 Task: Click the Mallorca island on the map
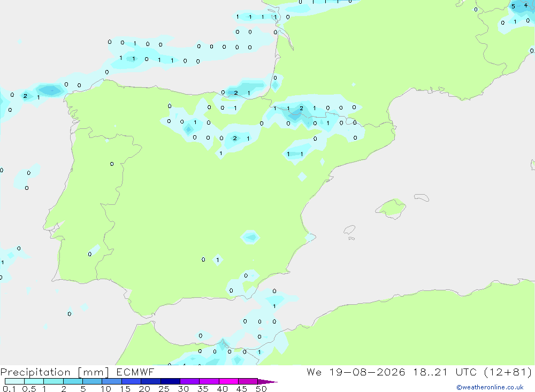[391, 208]
